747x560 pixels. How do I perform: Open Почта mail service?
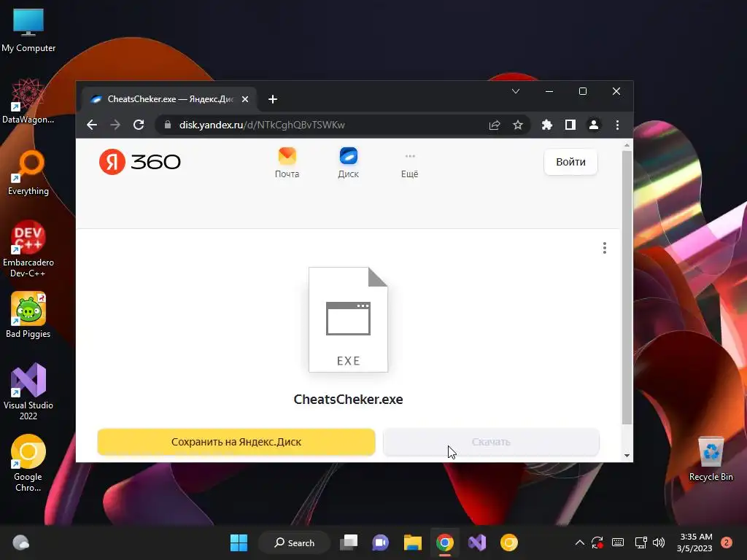click(x=287, y=163)
